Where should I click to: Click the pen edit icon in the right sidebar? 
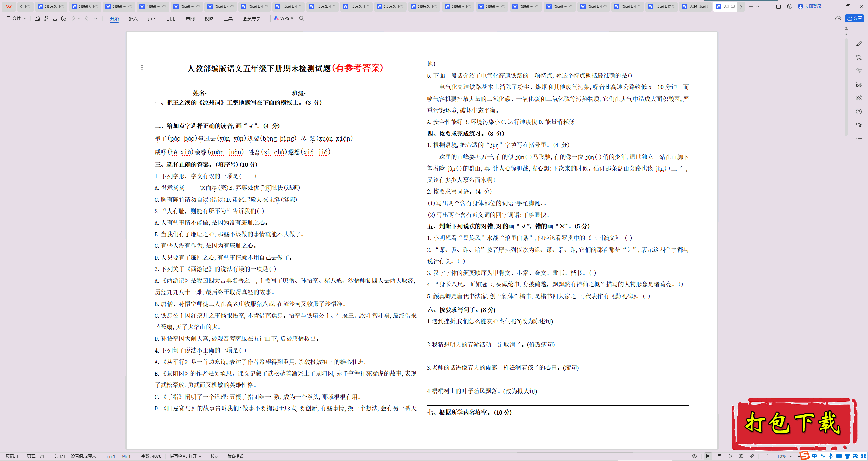coord(859,44)
